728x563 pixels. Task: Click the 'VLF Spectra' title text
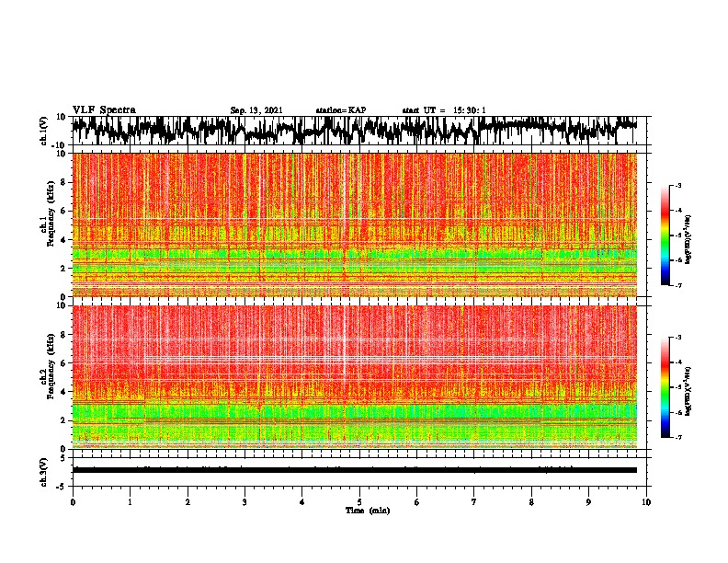(104, 110)
